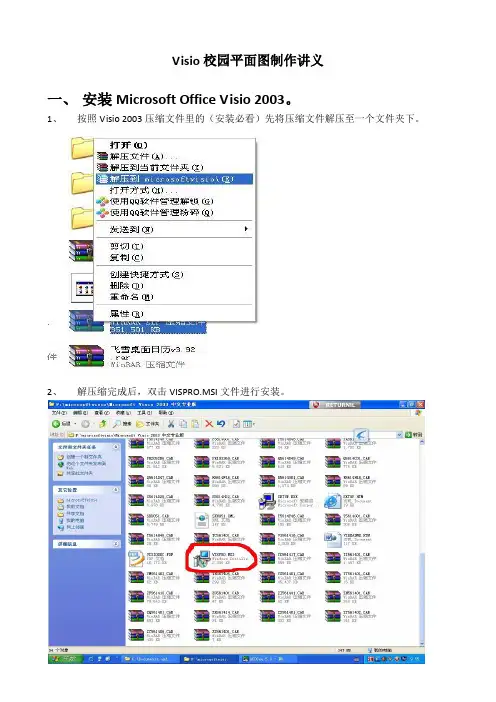Click the Paste clipboard toolbar icon
Screen dimensions: 496x702
point(195,424)
